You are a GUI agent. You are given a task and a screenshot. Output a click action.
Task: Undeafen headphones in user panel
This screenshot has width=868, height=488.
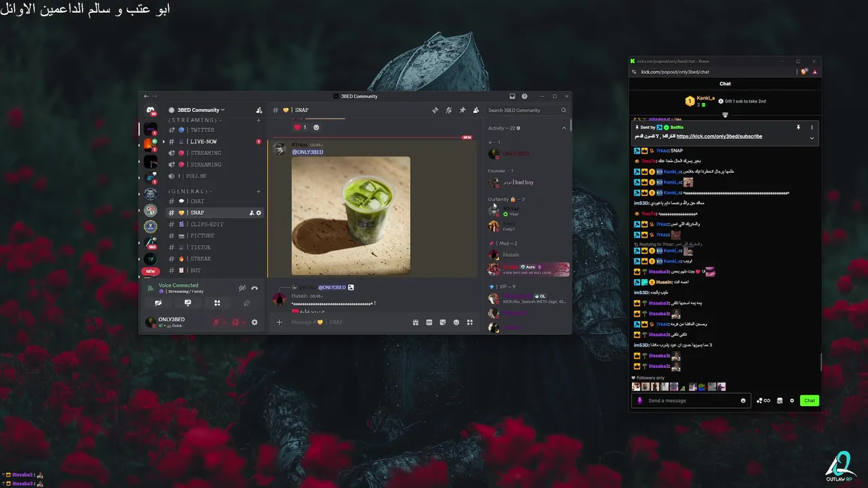[x=235, y=323]
